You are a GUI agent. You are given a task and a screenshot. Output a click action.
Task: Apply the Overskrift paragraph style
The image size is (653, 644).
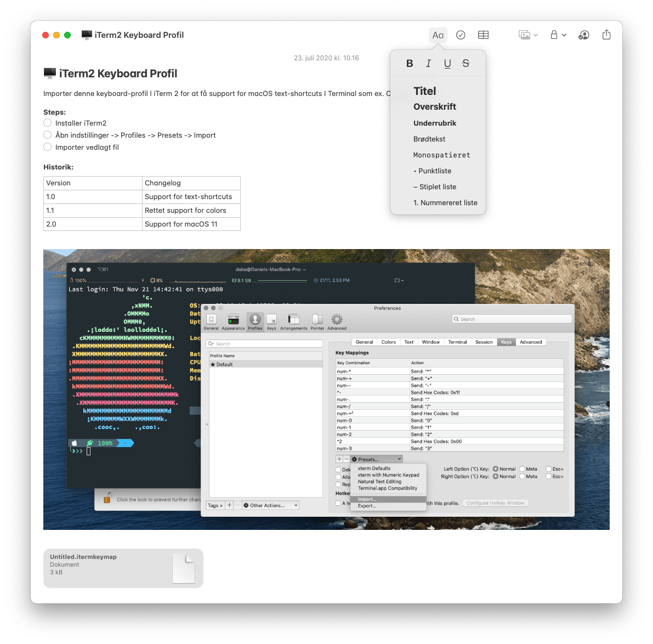click(x=435, y=106)
